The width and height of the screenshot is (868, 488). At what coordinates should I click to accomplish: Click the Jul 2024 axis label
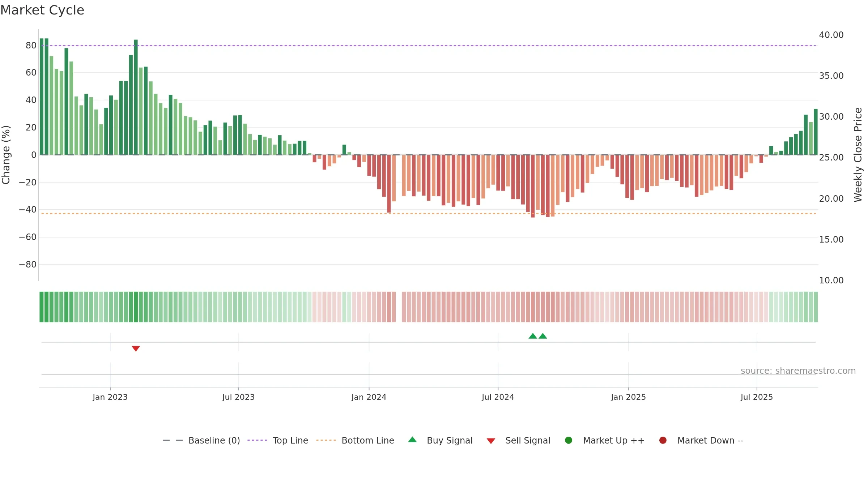[x=498, y=397]
